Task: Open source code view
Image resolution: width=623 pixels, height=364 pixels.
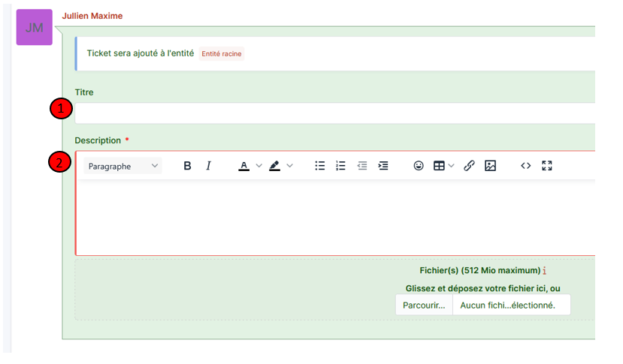Action: coord(526,166)
